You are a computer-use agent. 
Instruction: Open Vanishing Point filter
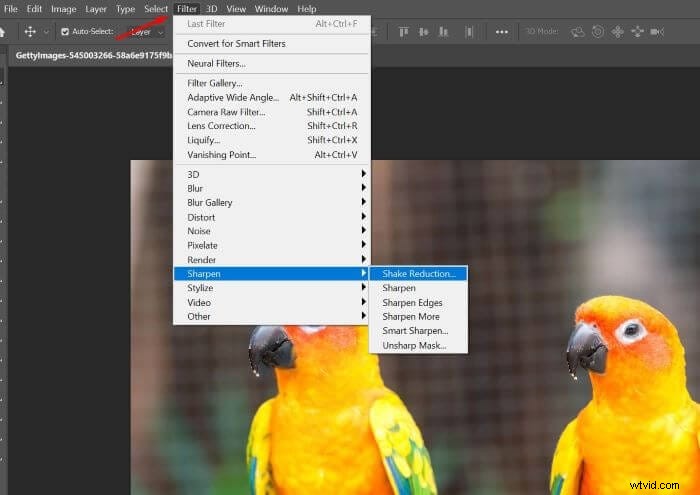[271, 154]
